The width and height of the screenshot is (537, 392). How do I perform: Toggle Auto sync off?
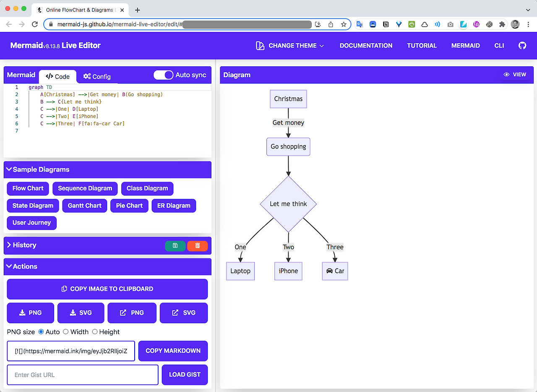point(164,74)
